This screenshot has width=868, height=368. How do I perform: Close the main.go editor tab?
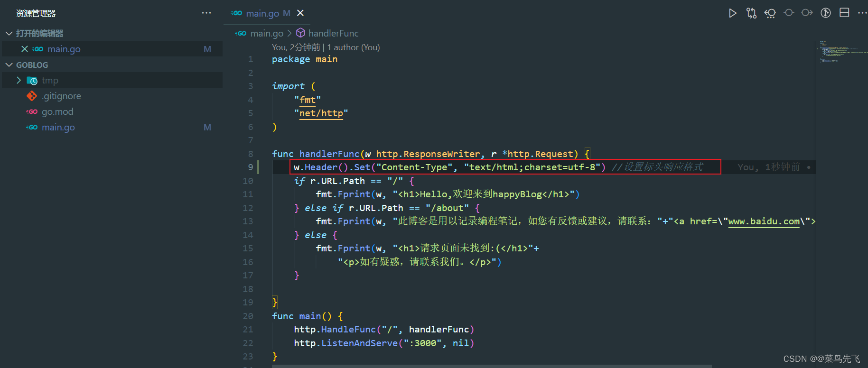tap(300, 13)
